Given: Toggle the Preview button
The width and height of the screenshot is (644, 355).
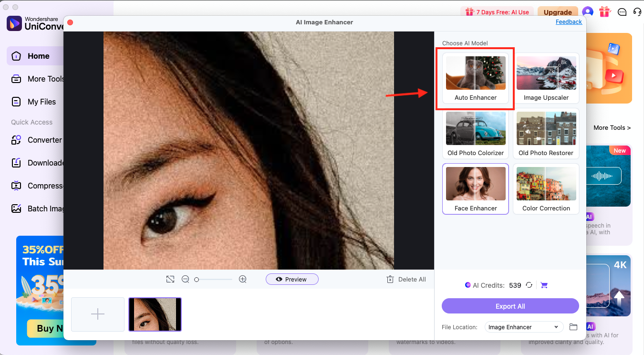Looking at the screenshot, I should 292,279.
